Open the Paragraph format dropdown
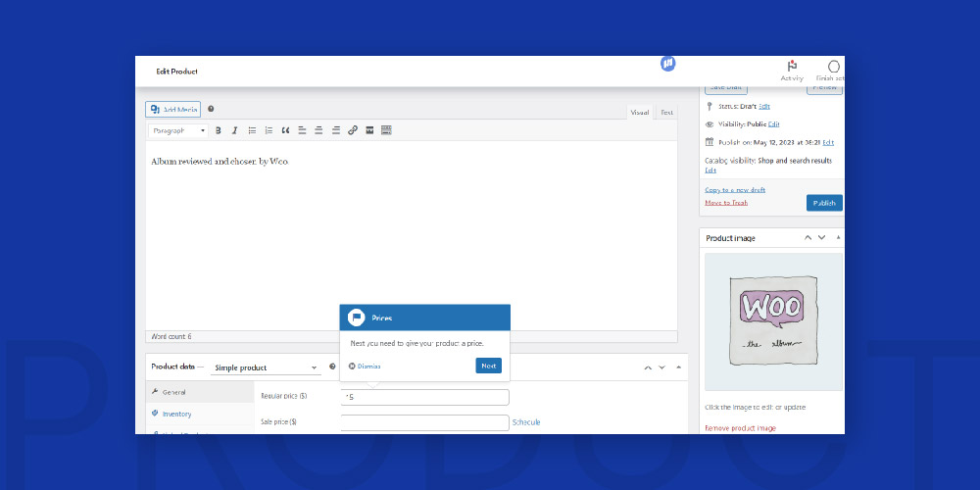This screenshot has width=980, height=490. click(x=178, y=130)
